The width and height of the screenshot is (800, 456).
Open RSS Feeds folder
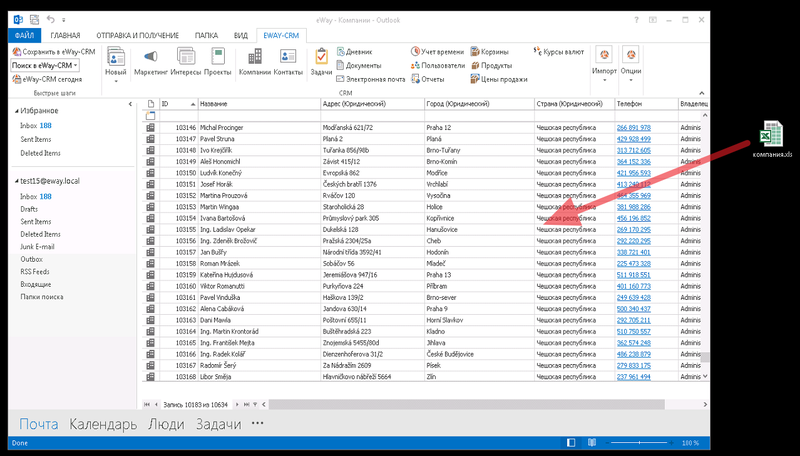click(x=35, y=272)
